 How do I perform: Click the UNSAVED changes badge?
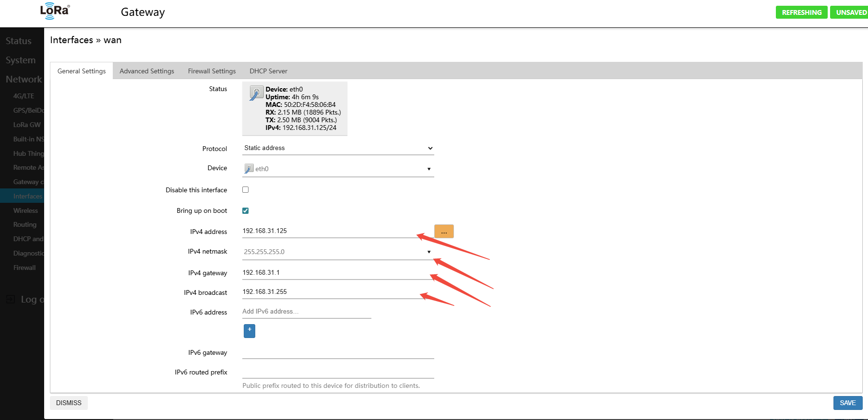pyautogui.click(x=851, y=12)
